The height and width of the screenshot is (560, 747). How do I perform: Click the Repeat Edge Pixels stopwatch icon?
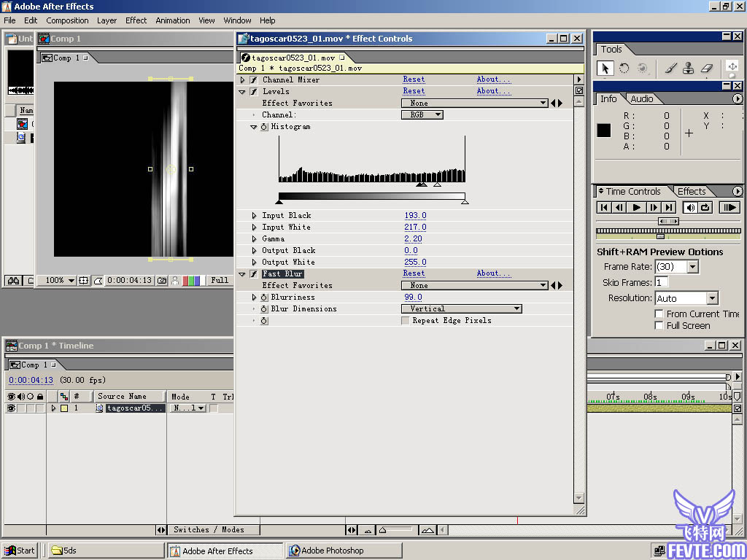pyautogui.click(x=264, y=321)
